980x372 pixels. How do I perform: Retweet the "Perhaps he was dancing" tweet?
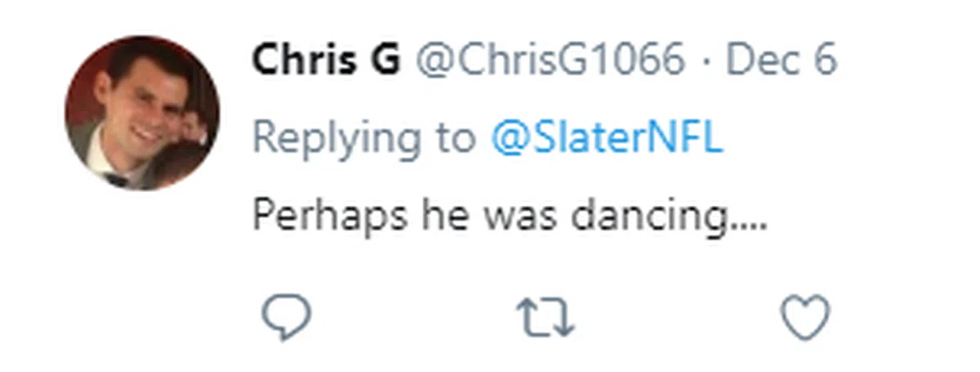point(546,317)
